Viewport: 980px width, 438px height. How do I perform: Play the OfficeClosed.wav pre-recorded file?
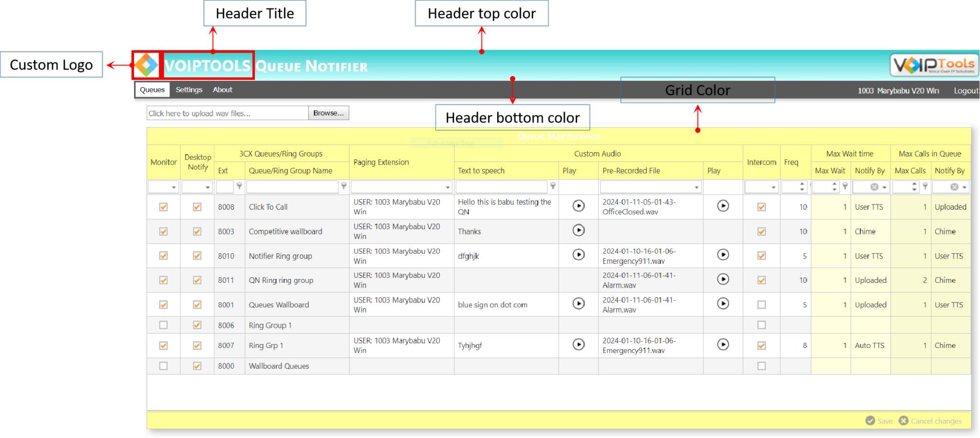coord(723,206)
